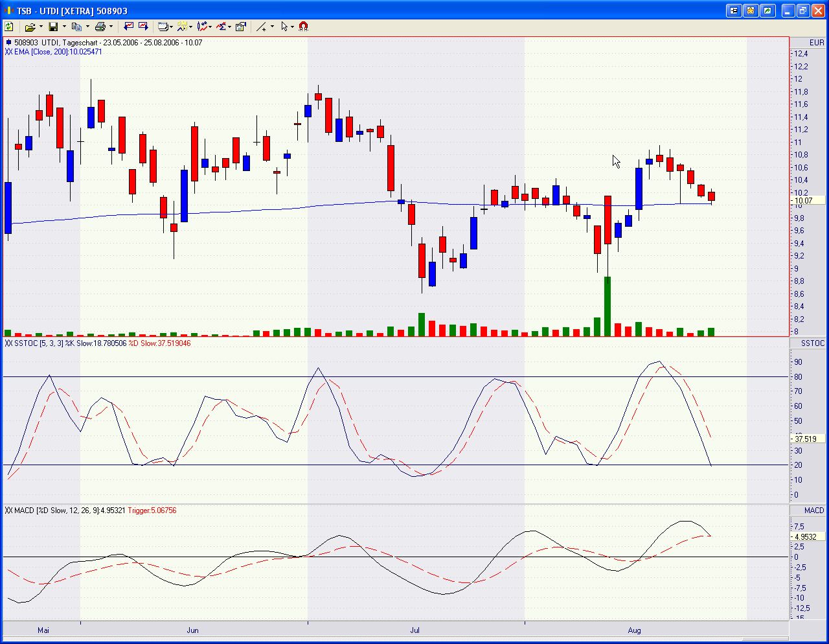Toggle the magnet snap tool
The height and width of the screenshot is (644, 829).
point(304,27)
